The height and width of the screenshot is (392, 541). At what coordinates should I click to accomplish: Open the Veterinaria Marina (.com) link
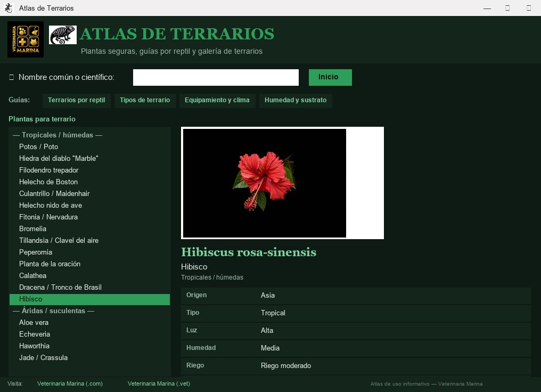tap(70, 383)
